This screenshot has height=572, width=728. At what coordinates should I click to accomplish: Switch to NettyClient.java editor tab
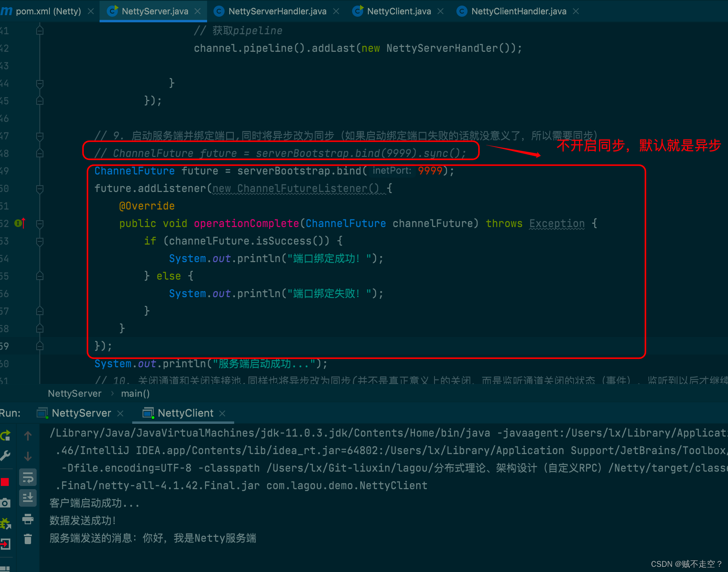[399, 11]
